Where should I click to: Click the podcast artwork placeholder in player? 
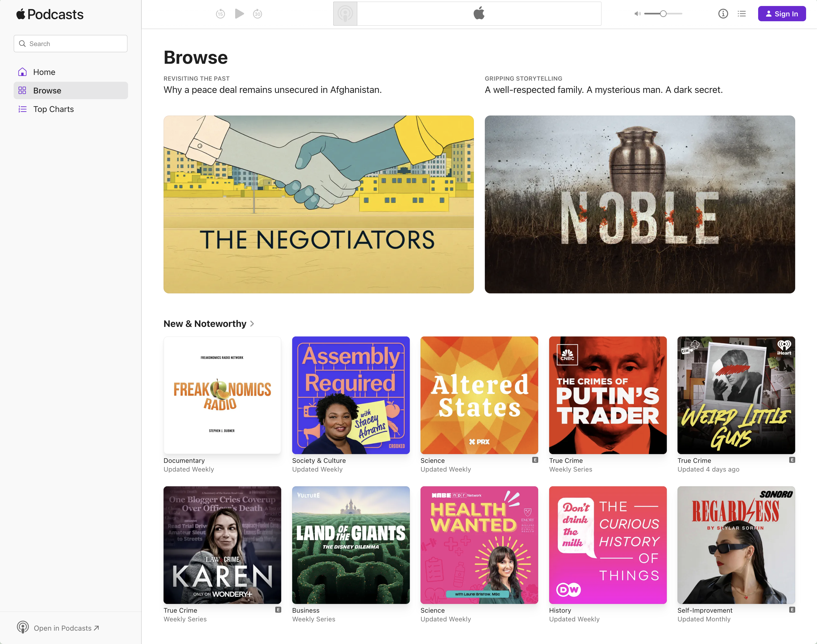click(x=345, y=14)
